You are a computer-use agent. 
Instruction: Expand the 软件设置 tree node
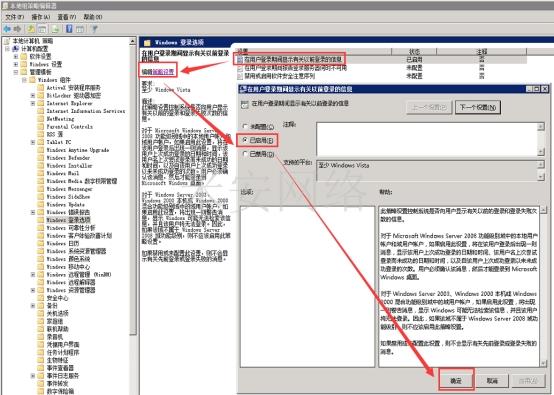[16, 57]
